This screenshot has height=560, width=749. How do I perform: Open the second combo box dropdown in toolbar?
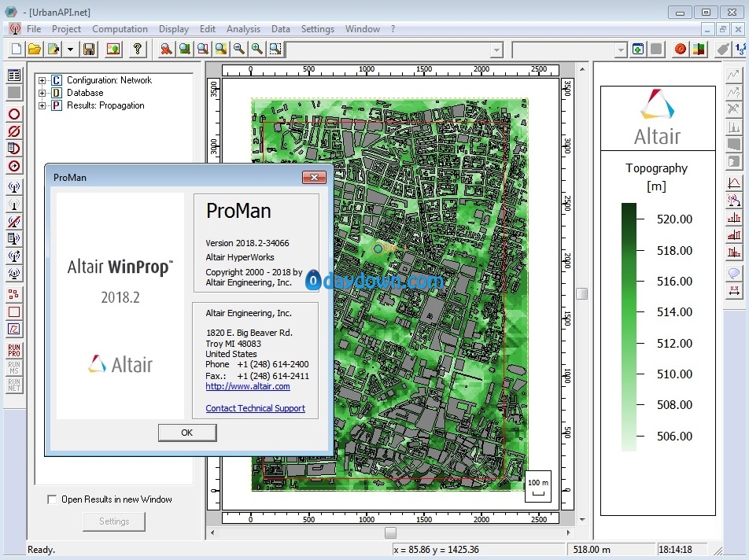click(621, 50)
